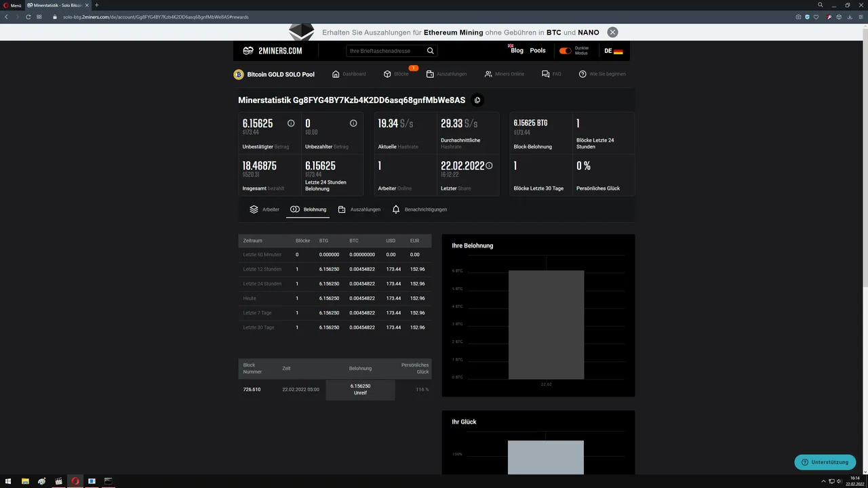Open Opera tab search magnifier

(x=820, y=5)
